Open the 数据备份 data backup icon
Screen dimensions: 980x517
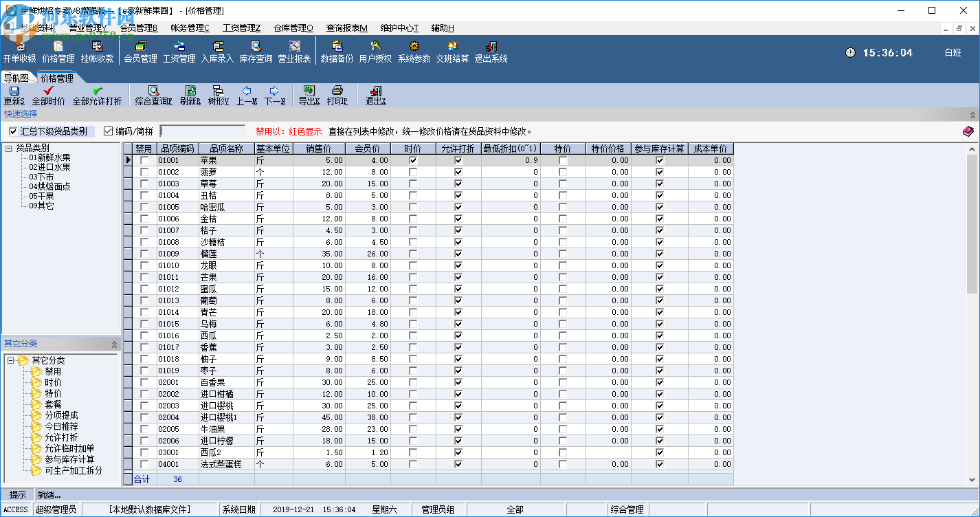pyautogui.click(x=337, y=52)
